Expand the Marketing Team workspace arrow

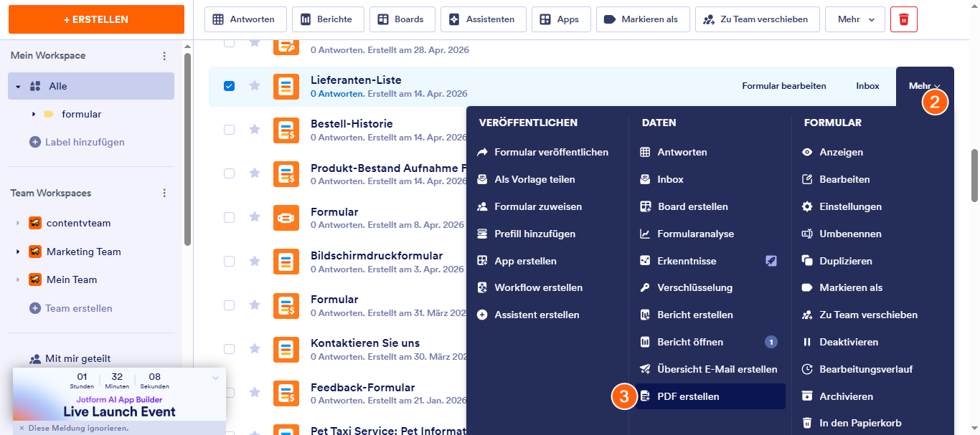click(18, 252)
